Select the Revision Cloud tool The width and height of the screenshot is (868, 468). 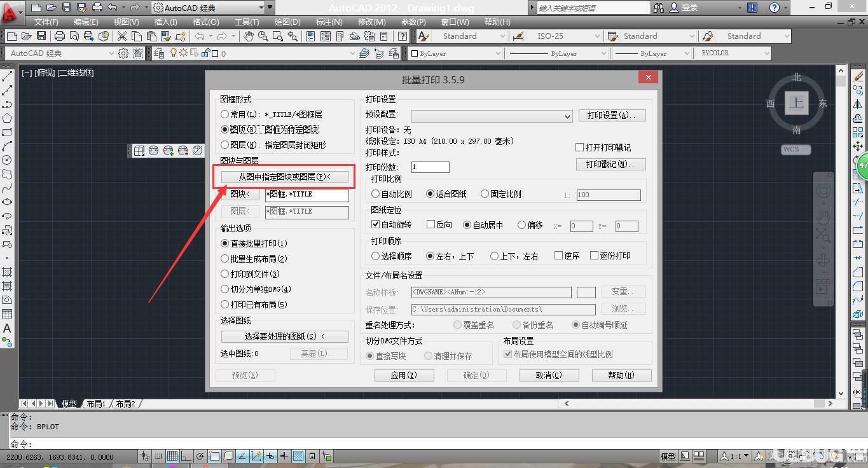click(7, 174)
